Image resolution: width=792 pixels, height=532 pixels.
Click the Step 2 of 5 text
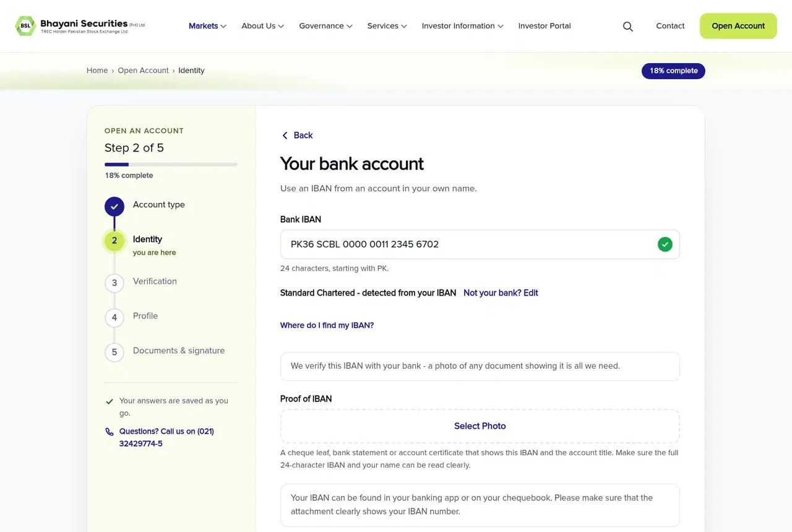click(134, 148)
